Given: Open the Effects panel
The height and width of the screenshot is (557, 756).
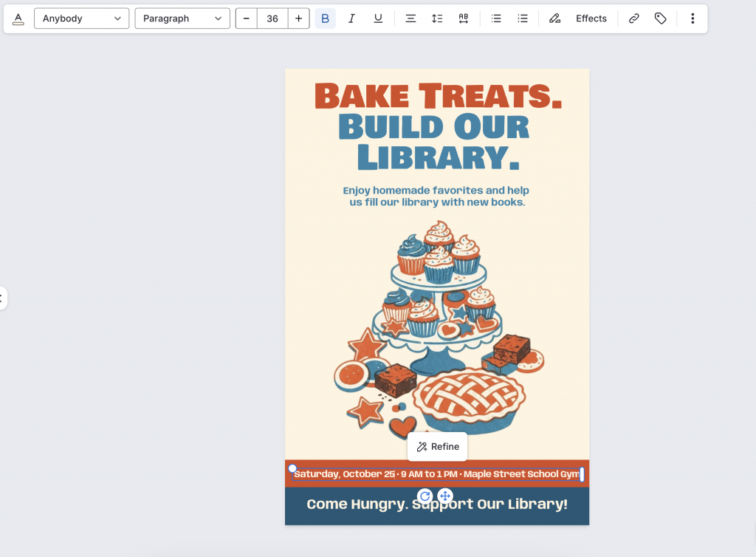Looking at the screenshot, I should click(591, 18).
